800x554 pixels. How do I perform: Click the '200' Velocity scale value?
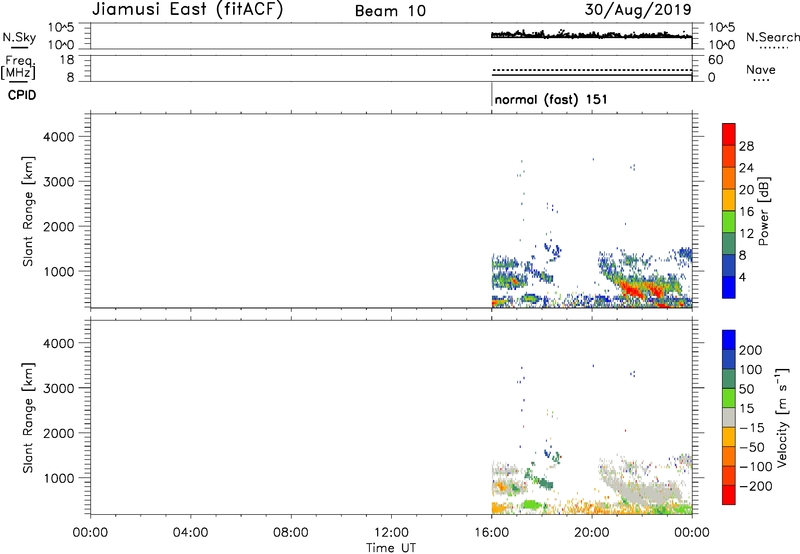tap(751, 350)
